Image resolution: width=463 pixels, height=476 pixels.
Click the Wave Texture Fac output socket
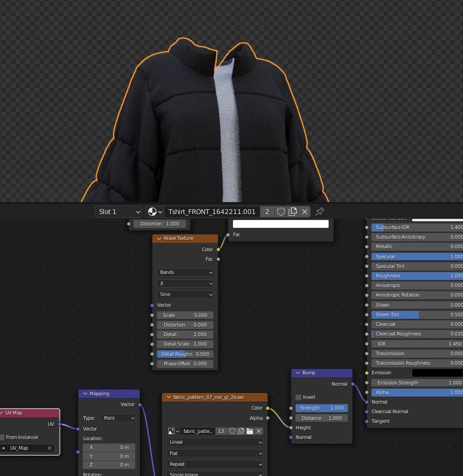coord(218,259)
